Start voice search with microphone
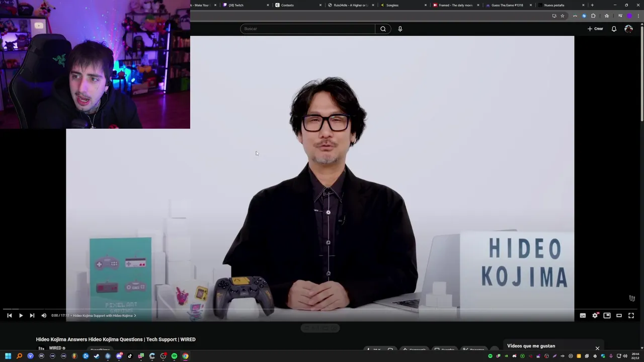The image size is (644, 362). coord(400,29)
